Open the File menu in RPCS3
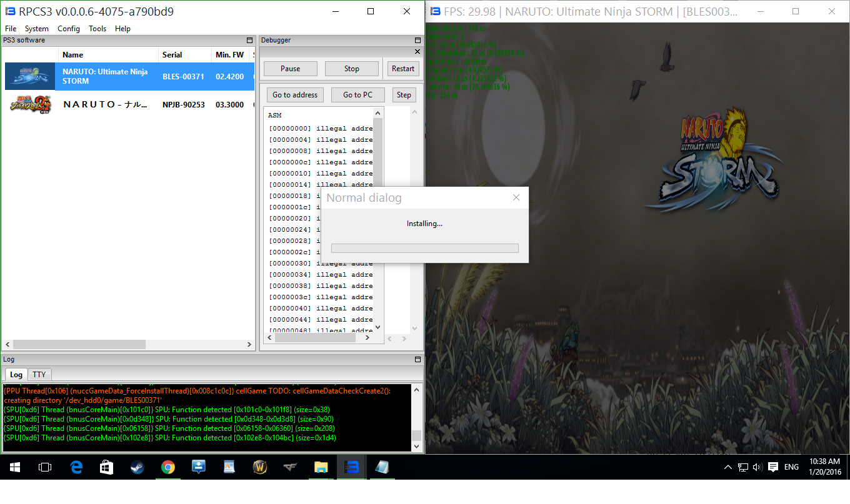This screenshot has width=850, height=504. click(11, 29)
